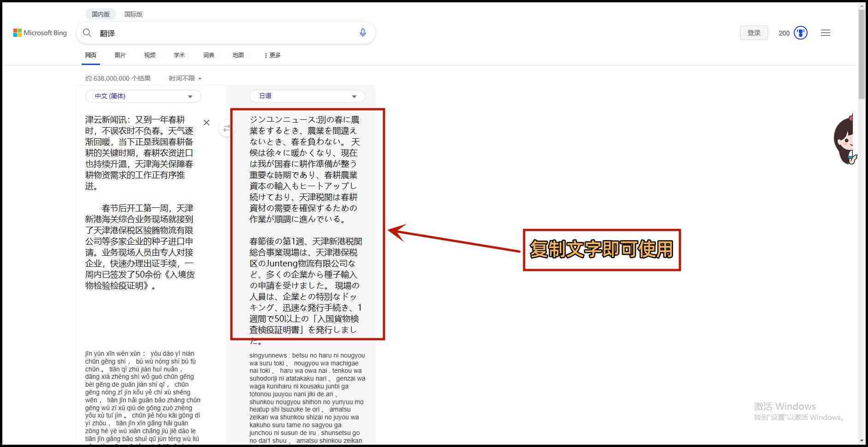Select the 词典 results tab
The image size is (868, 447).
point(209,55)
